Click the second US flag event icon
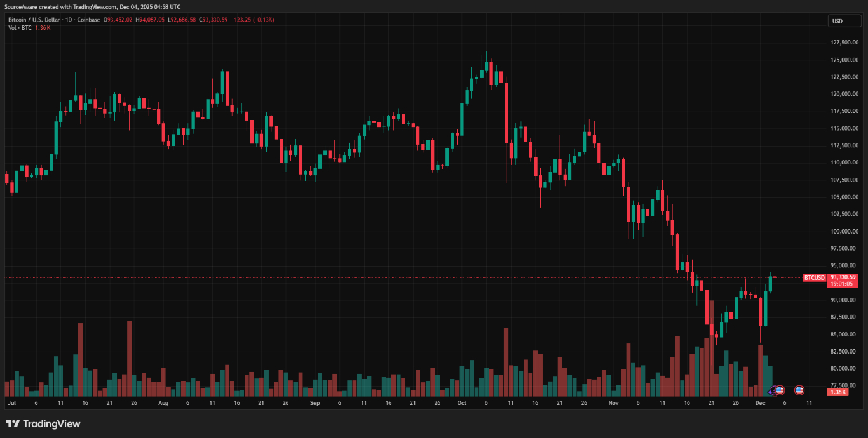868x438 pixels. [799, 390]
